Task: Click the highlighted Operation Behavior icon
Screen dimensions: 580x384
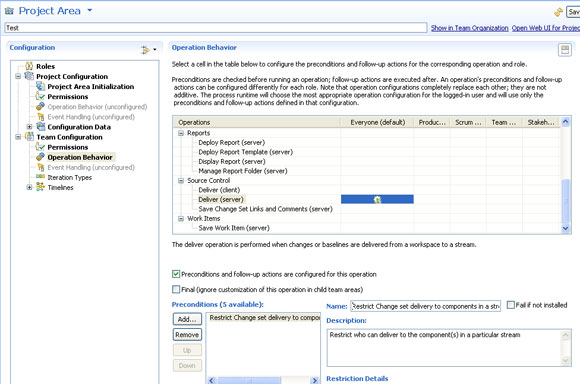Action: (x=40, y=157)
